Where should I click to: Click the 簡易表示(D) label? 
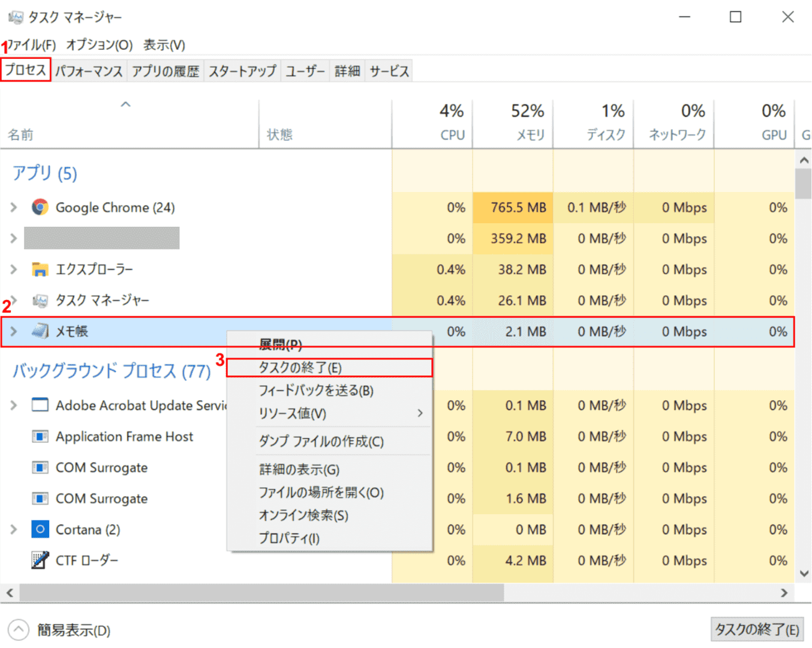pos(74,631)
